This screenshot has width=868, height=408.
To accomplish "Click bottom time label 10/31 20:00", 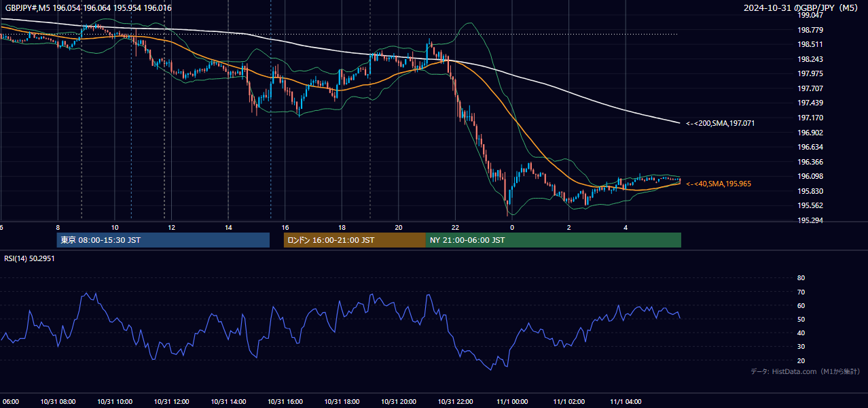I will [398, 401].
